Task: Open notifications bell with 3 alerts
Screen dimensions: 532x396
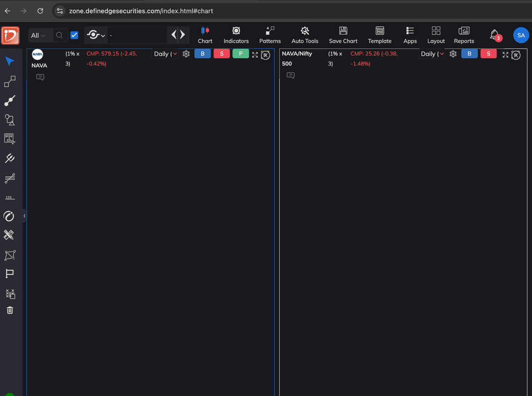Action: [495, 35]
